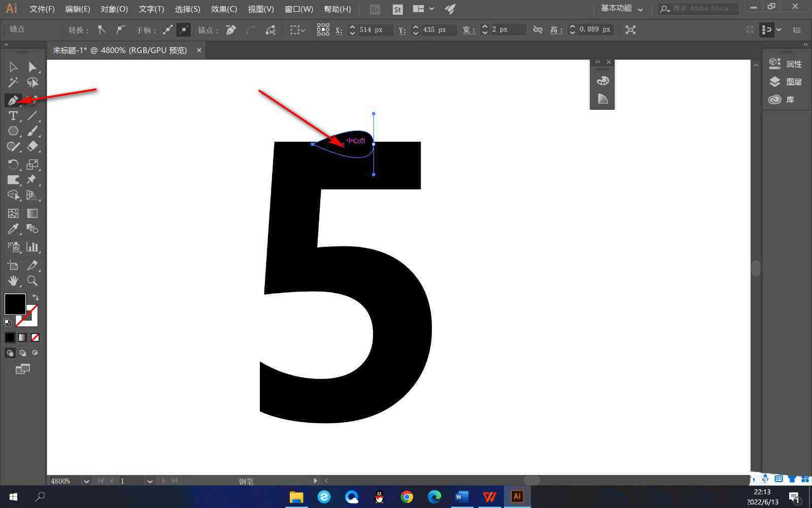
Task: Expand the align options dropdown arrow
Action: (779, 30)
